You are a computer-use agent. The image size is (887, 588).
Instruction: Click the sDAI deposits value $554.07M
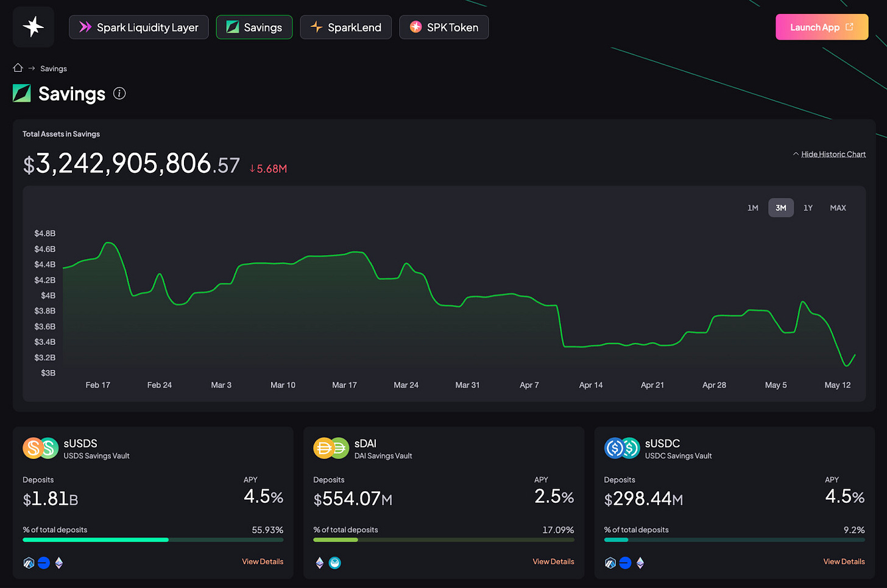(x=353, y=499)
